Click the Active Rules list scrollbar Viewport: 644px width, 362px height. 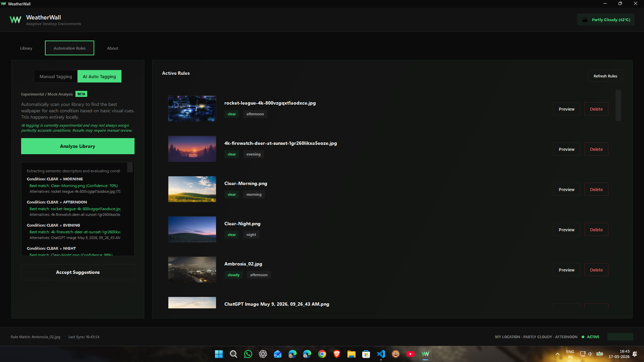click(618, 105)
